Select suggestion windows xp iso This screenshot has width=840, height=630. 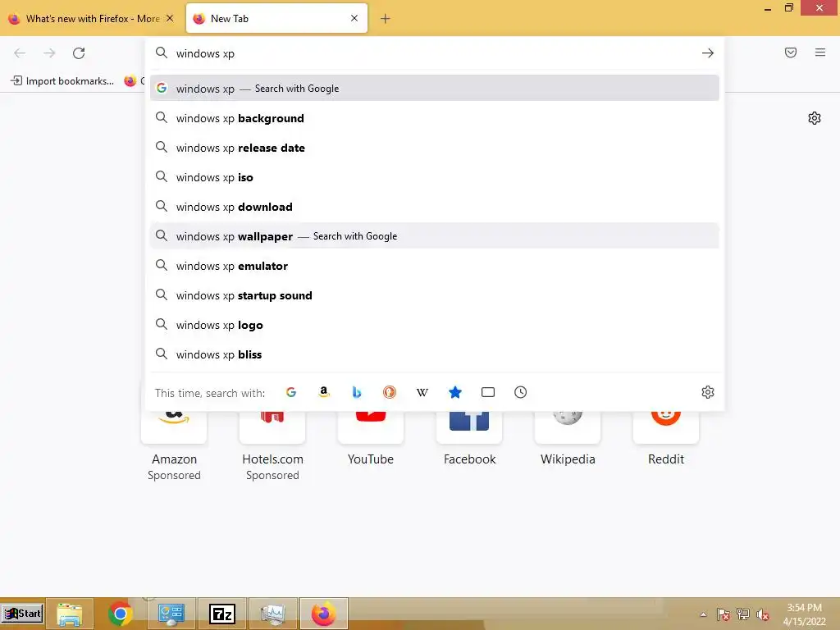(435, 177)
